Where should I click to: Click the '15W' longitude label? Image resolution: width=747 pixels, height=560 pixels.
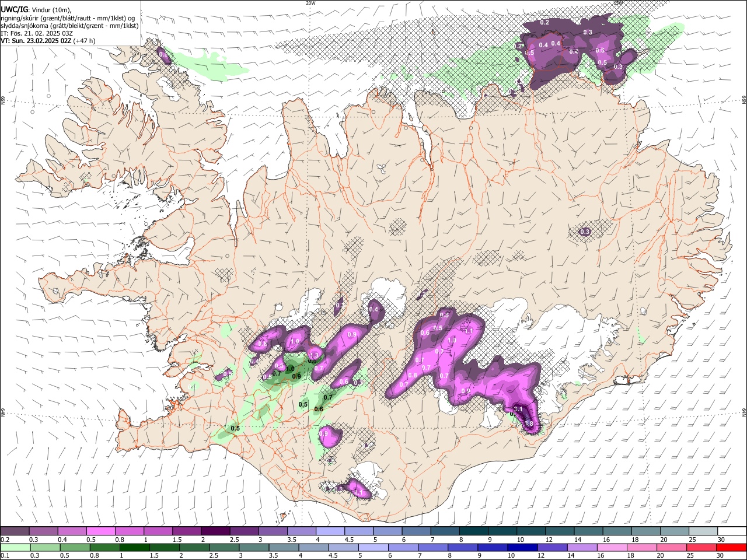[618, 3]
